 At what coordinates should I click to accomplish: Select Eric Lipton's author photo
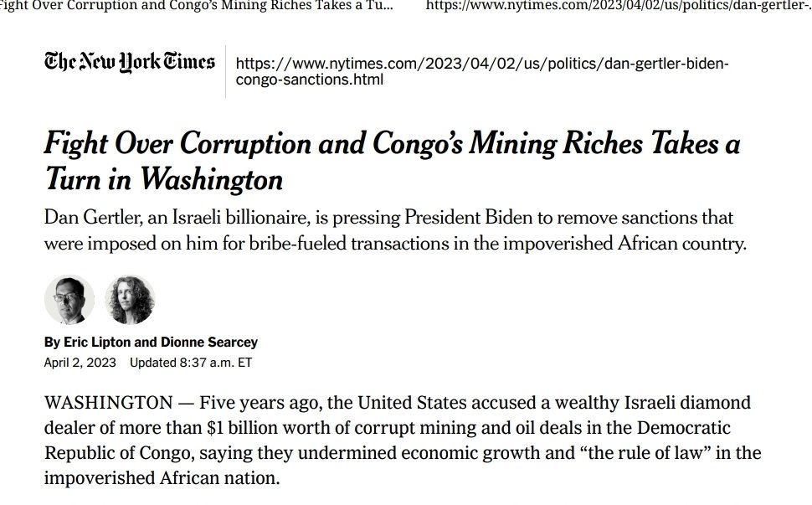point(69,299)
